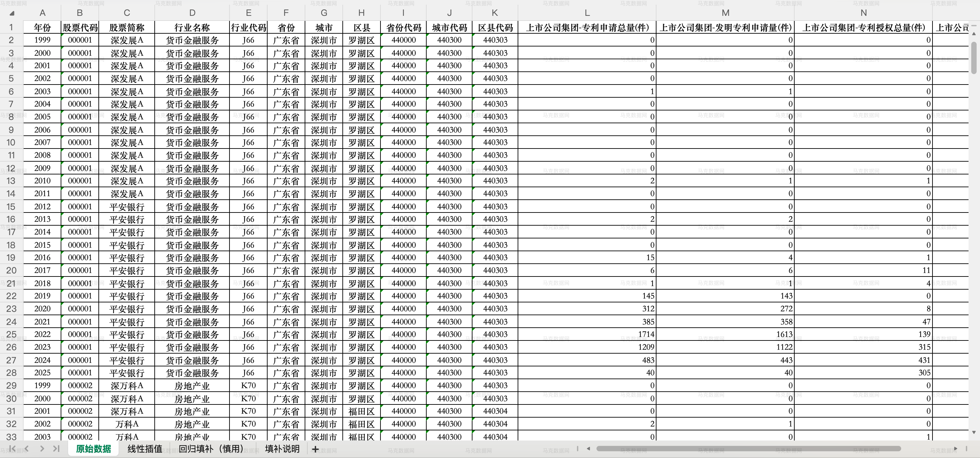Click the year 2025 cell in row 28
Screen dimensions: 980x458
click(42, 372)
